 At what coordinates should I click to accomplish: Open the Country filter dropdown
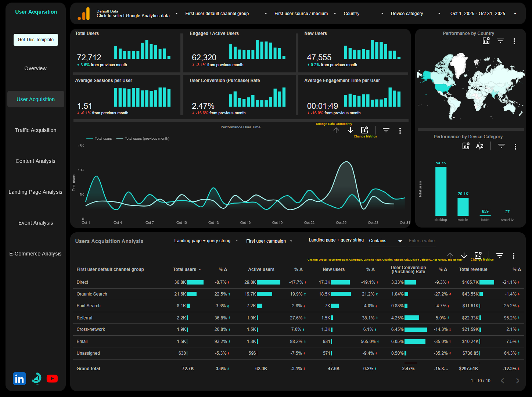coord(364,13)
